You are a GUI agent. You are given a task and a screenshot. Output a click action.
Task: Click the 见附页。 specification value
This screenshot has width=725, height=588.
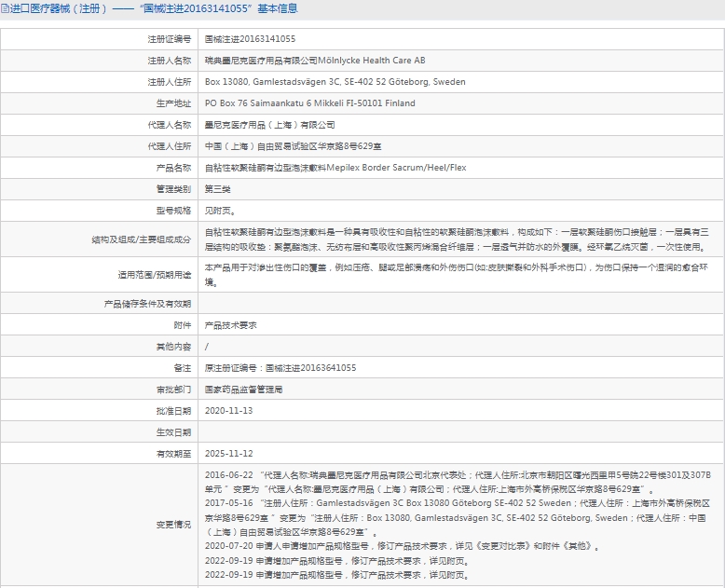coord(222,211)
